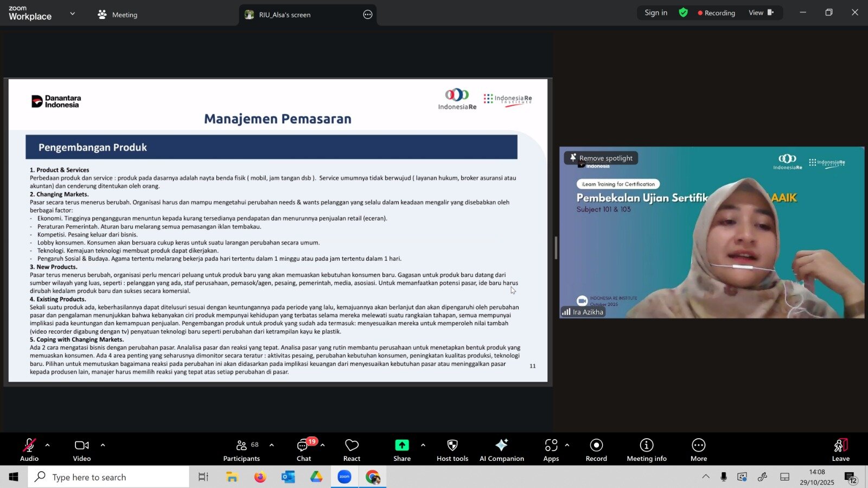Open the Participants panel
The width and height of the screenshot is (868, 488).
241,450
